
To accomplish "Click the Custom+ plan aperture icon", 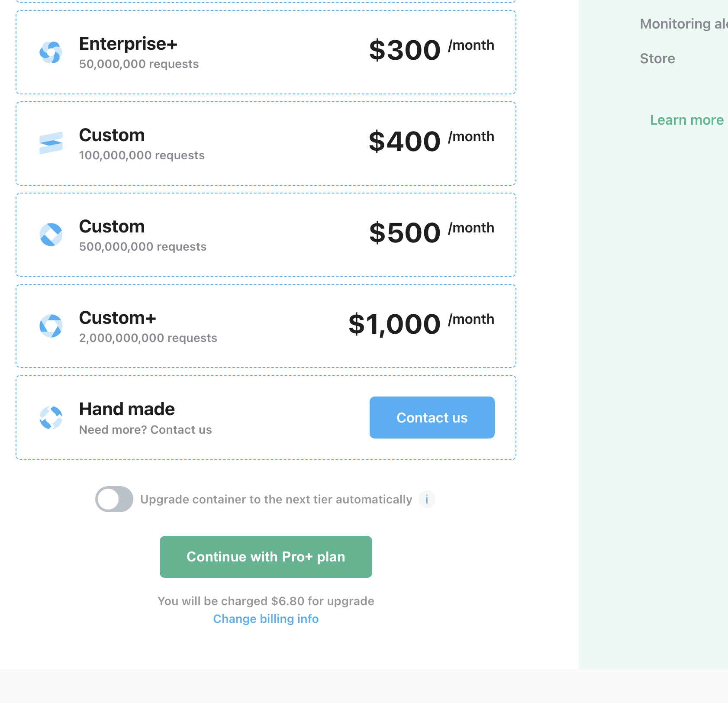I will tap(51, 326).
